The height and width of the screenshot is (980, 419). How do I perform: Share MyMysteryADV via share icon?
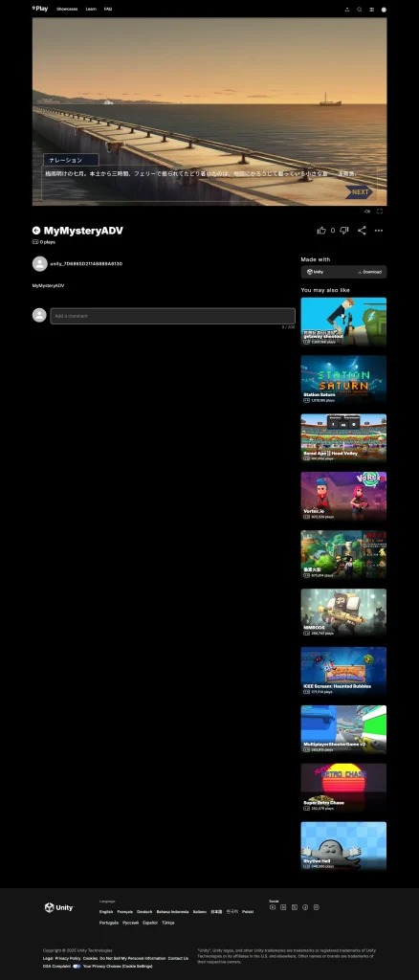[x=362, y=231]
